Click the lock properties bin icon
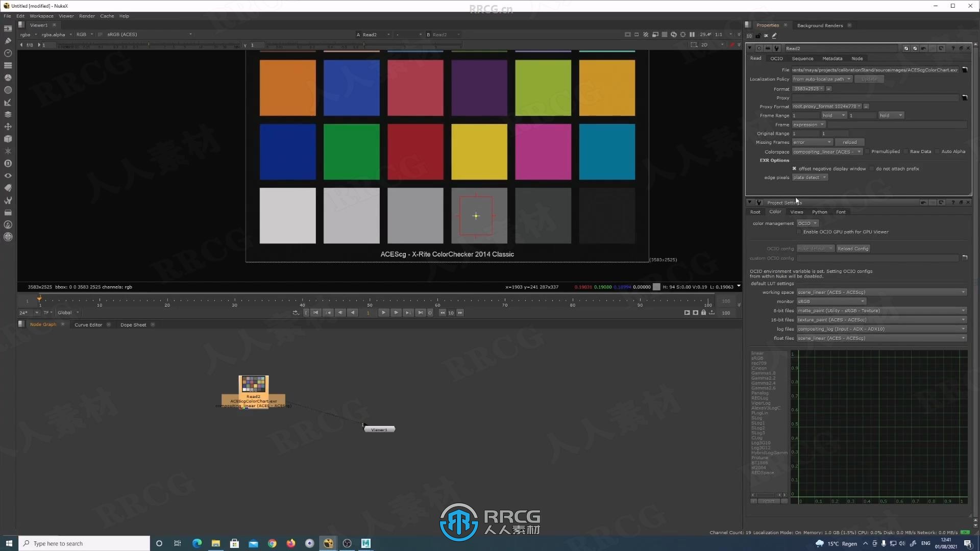 click(758, 36)
